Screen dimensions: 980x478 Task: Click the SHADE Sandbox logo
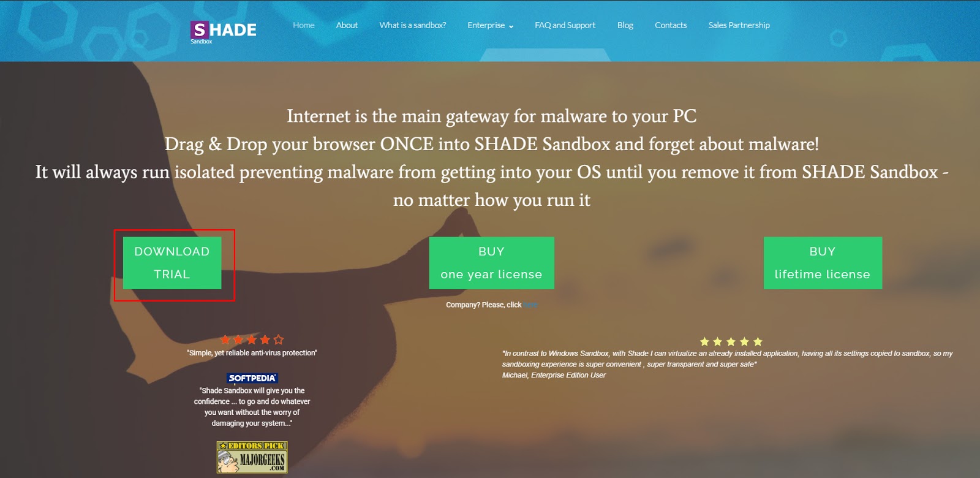(224, 31)
